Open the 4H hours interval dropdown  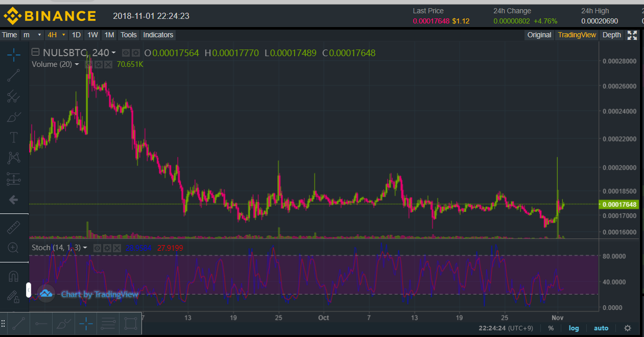click(x=56, y=35)
